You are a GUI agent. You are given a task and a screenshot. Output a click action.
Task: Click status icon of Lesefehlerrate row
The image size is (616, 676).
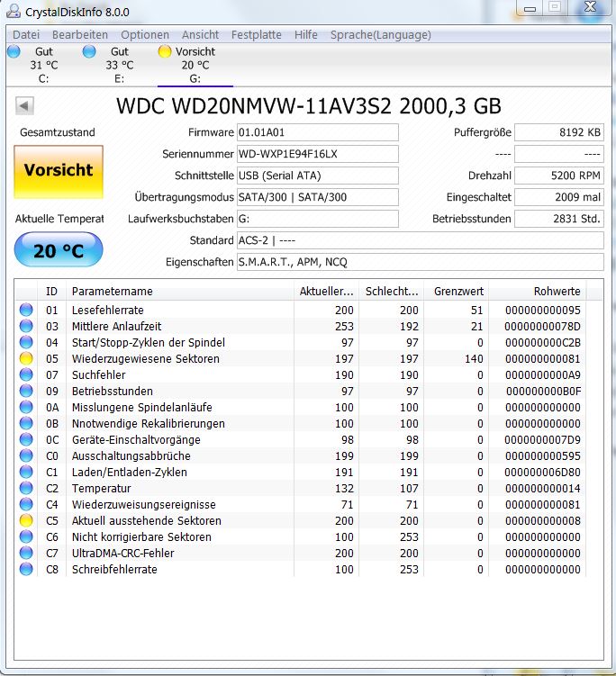[x=26, y=310]
